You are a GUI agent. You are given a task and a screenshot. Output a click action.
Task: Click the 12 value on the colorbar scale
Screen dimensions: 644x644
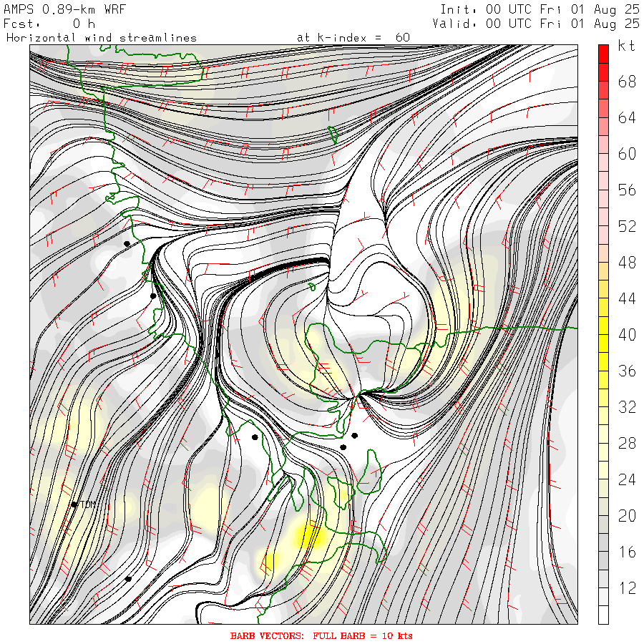point(627,587)
